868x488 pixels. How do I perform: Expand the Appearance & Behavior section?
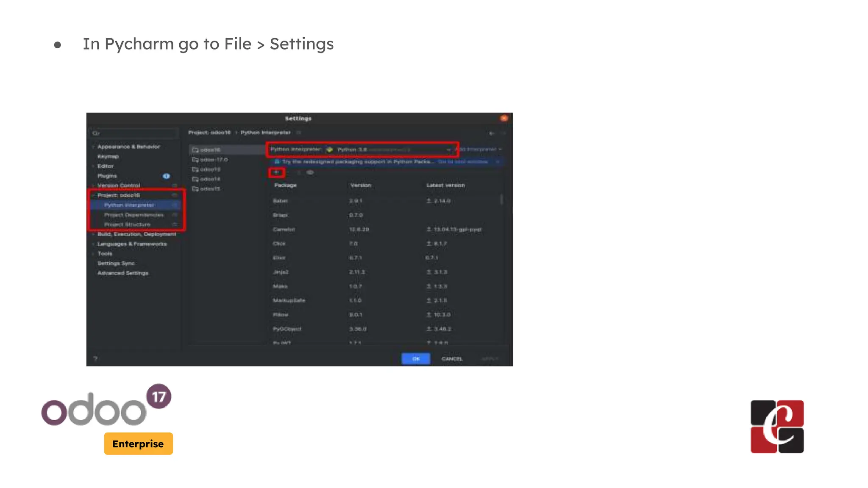click(x=93, y=147)
